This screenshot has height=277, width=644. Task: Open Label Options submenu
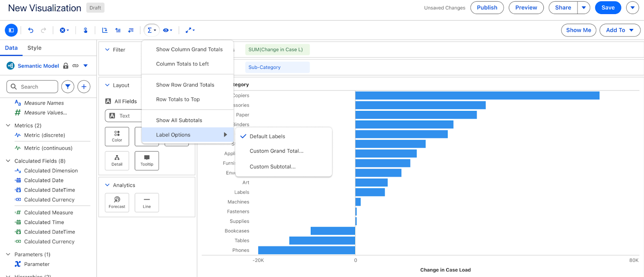188,135
